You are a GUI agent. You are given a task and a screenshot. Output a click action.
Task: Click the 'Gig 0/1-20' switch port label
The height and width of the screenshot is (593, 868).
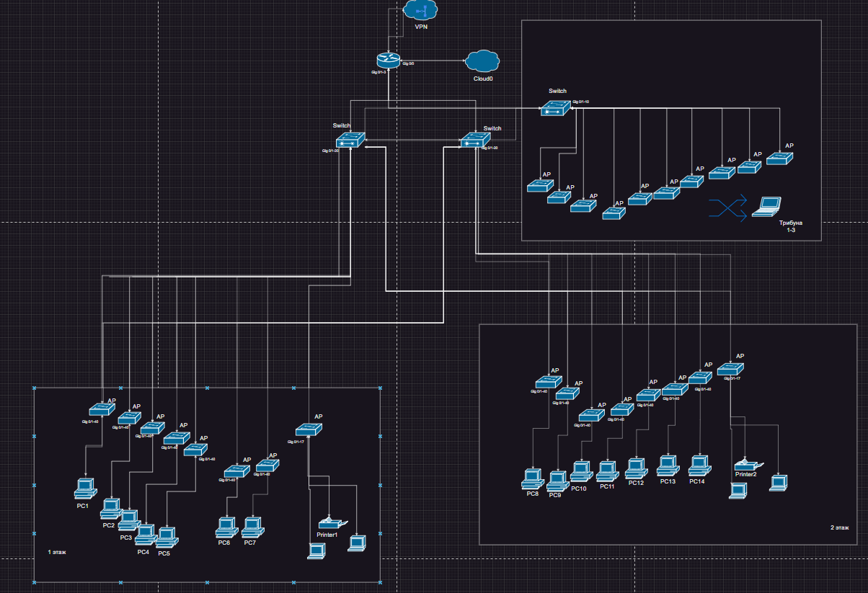[x=331, y=151]
